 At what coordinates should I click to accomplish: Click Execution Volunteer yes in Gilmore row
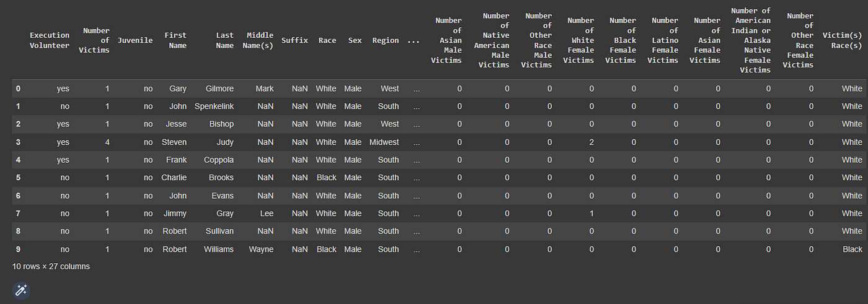(x=63, y=89)
